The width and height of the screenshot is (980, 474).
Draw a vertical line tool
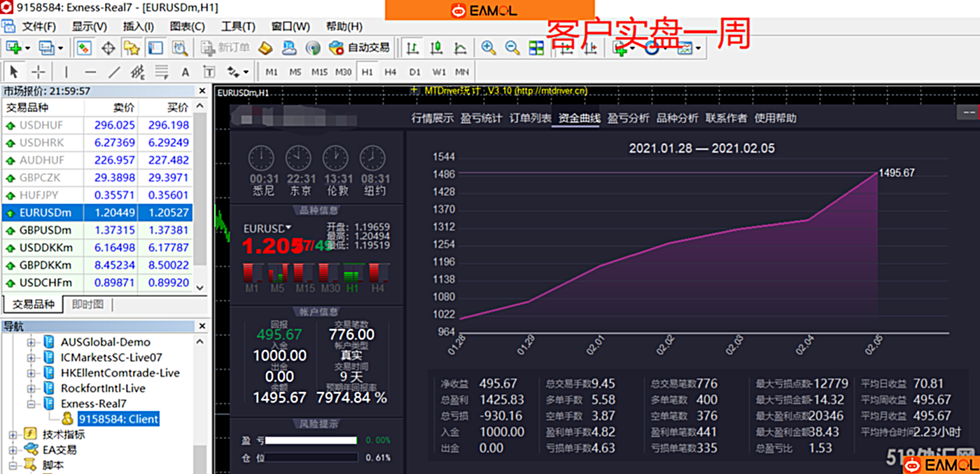click(x=66, y=71)
